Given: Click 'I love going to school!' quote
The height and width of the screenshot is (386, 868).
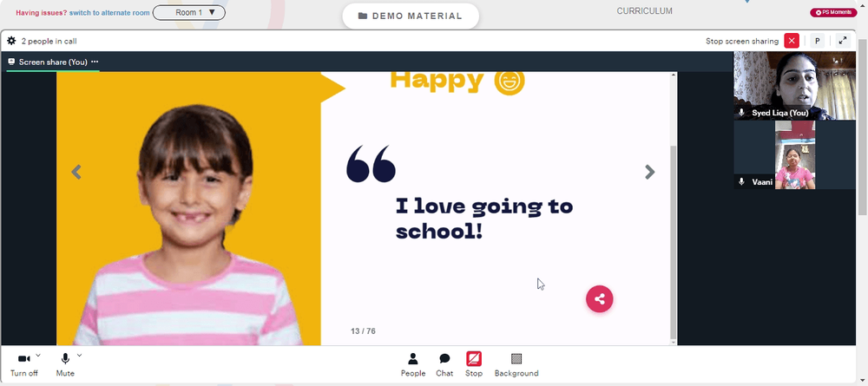Looking at the screenshot, I should (483, 219).
